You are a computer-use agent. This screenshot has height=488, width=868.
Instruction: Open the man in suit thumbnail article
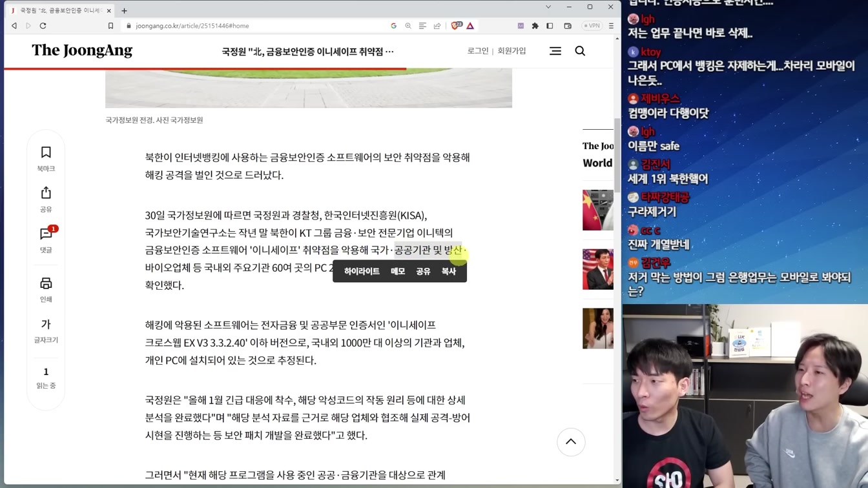point(598,269)
